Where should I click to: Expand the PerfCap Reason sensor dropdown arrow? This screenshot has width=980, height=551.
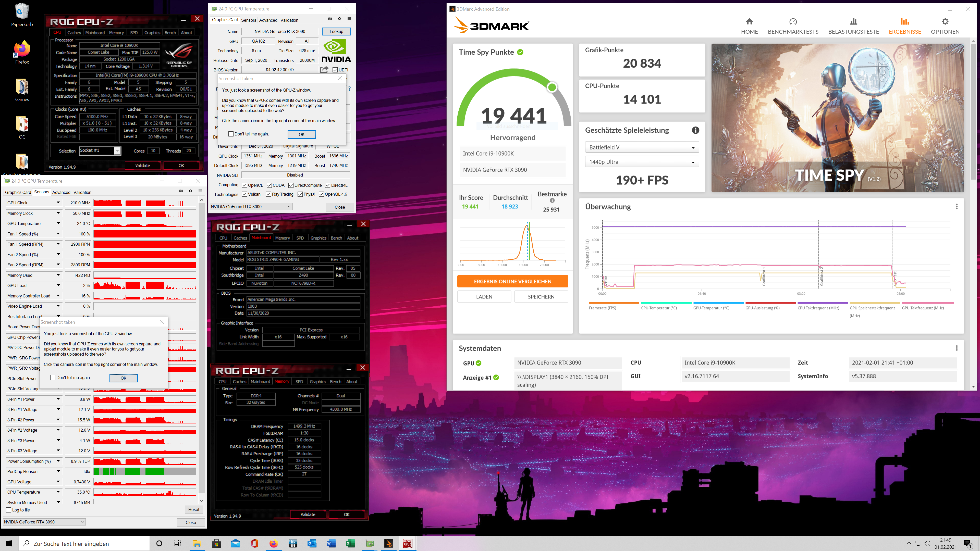pos(58,471)
